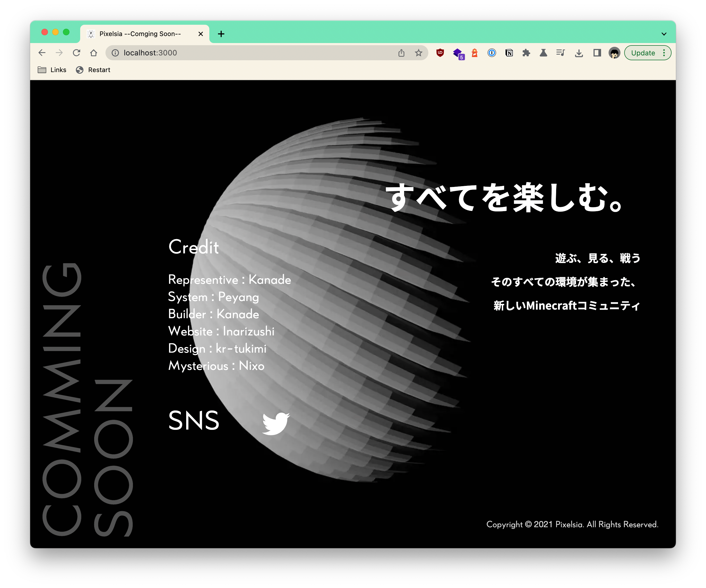Open the downloads tray icon
Screen dimensions: 706x588
tap(578, 53)
